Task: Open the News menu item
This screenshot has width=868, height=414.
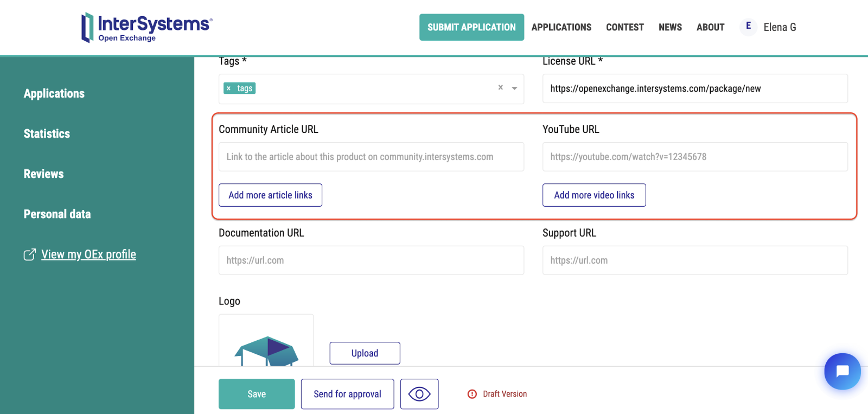Action: [x=670, y=27]
